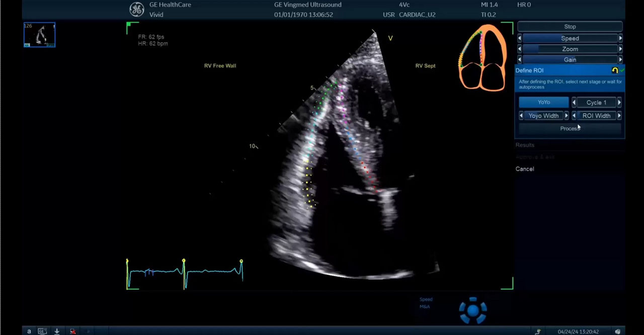The image size is (644, 335).
Task: Click the green confirm checkmark in Define ROI
Action: point(622,70)
